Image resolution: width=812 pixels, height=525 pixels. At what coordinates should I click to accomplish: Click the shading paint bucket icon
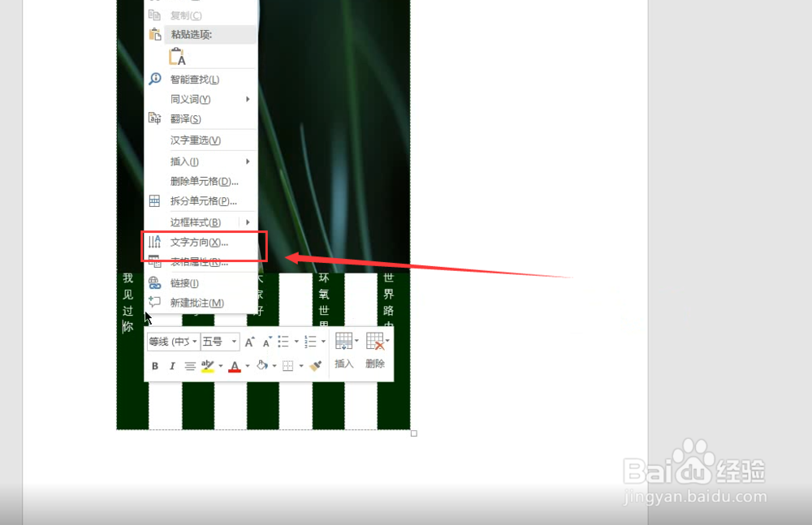[262, 365]
